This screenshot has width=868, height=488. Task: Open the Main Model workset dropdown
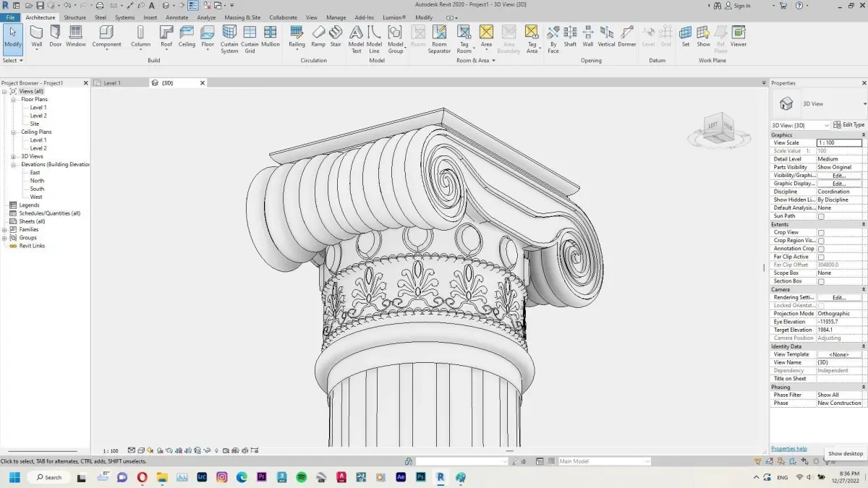point(604,461)
